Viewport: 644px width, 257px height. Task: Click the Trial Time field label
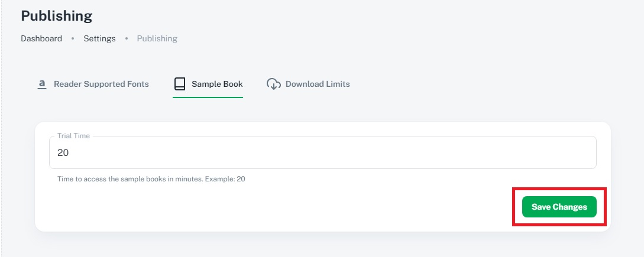point(73,136)
